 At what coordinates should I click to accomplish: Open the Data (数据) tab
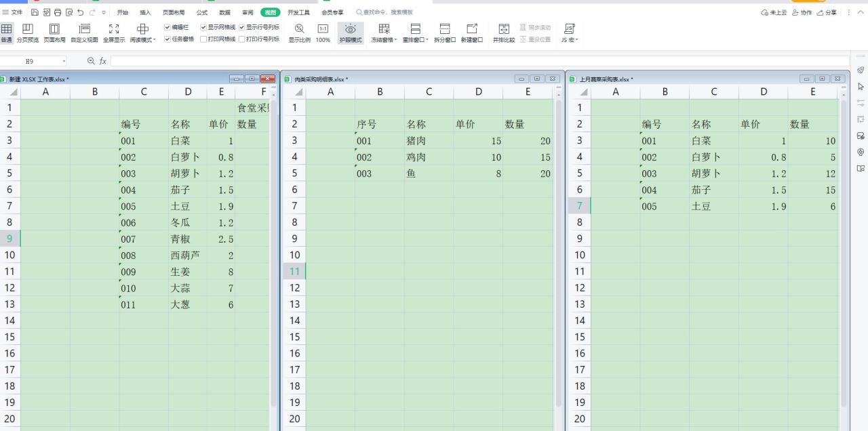pos(224,12)
